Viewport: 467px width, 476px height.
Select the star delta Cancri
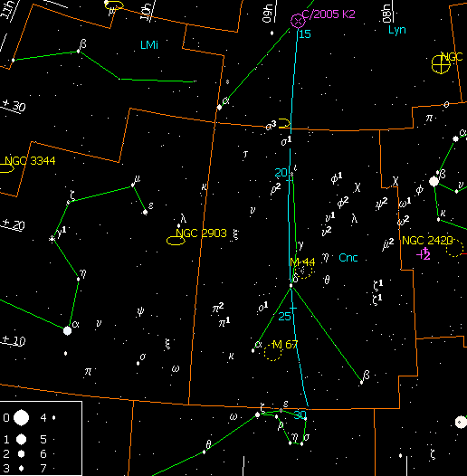coord(291,285)
